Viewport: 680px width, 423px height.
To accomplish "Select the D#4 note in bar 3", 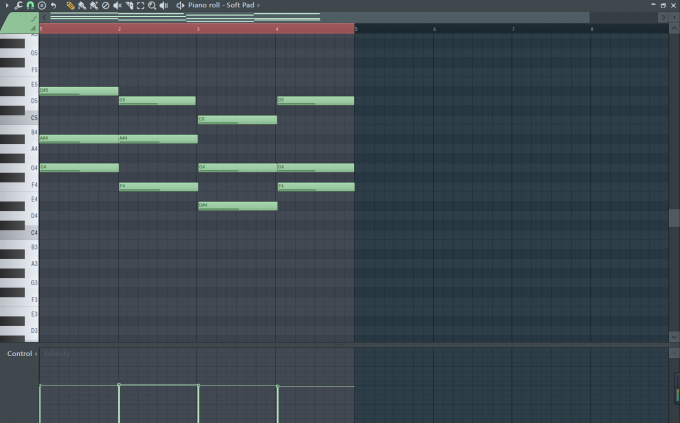I will pos(238,206).
